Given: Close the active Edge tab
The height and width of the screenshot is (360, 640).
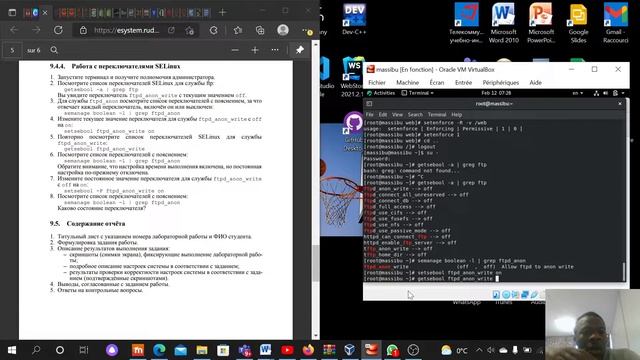Looking at the screenshot, I should tap(45, 13).
